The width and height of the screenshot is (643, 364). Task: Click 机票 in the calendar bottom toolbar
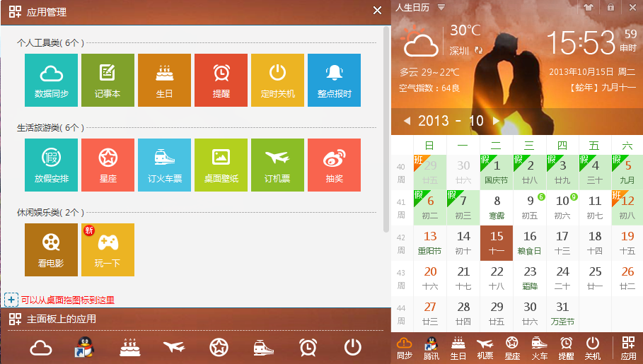pyautogui.click(x=485, y=348)
